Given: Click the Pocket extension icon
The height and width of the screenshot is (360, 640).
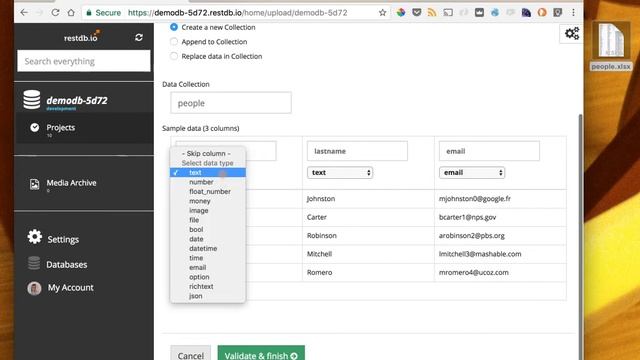Looking at the screenshot, I should click(x=416, y=13).
